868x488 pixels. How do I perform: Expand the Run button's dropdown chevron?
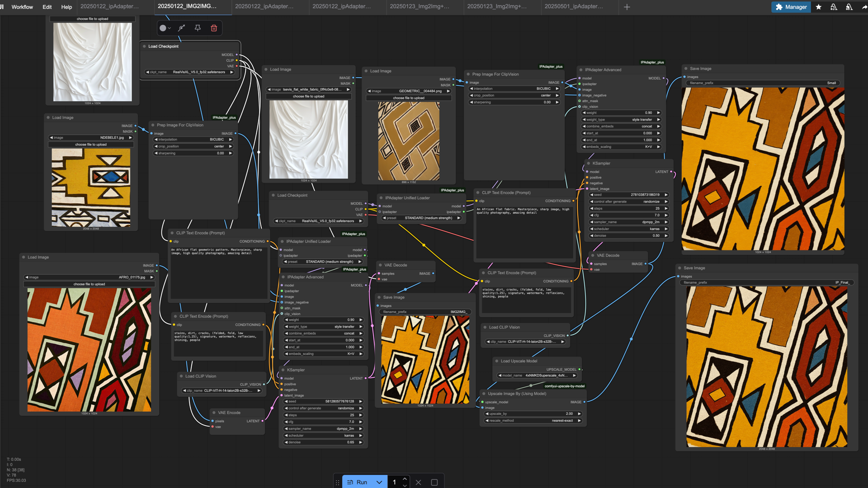[x=379, y=482]
